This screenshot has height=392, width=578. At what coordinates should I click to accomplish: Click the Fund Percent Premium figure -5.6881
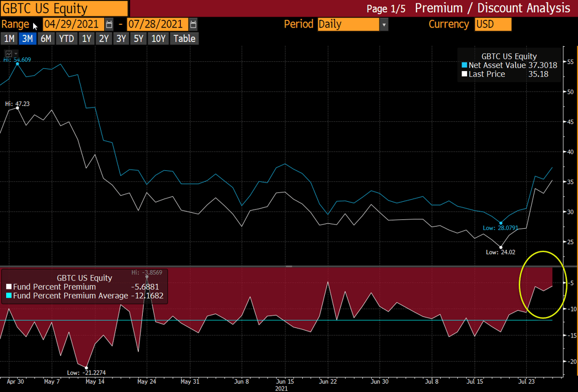pyautogui.click(x=145, y=287)
